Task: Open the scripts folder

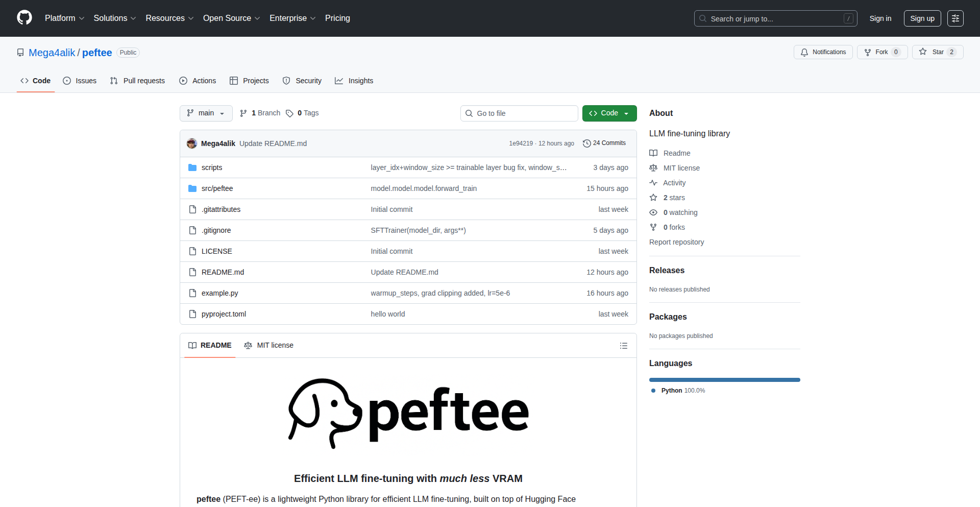Action: (x=212, y=167)
